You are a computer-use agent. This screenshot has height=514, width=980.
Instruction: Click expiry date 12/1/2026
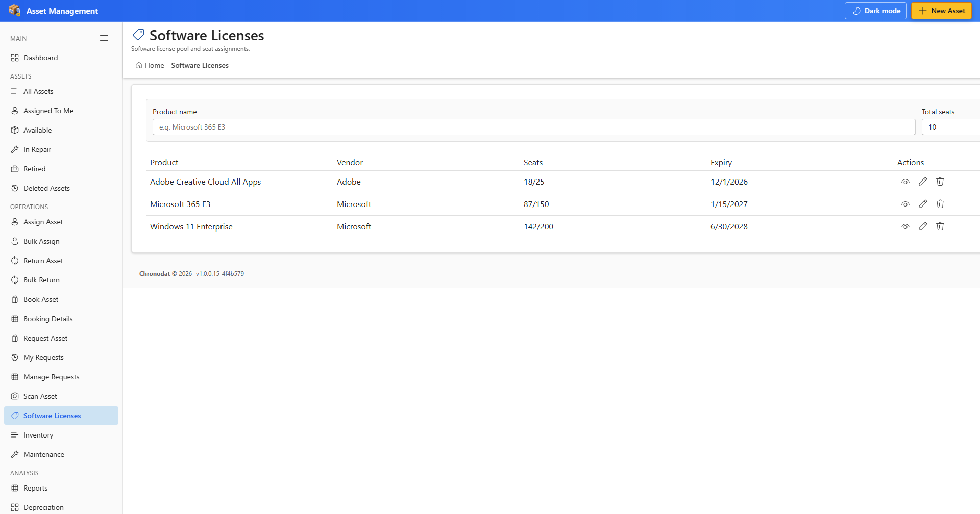click(x=729, y=182)
